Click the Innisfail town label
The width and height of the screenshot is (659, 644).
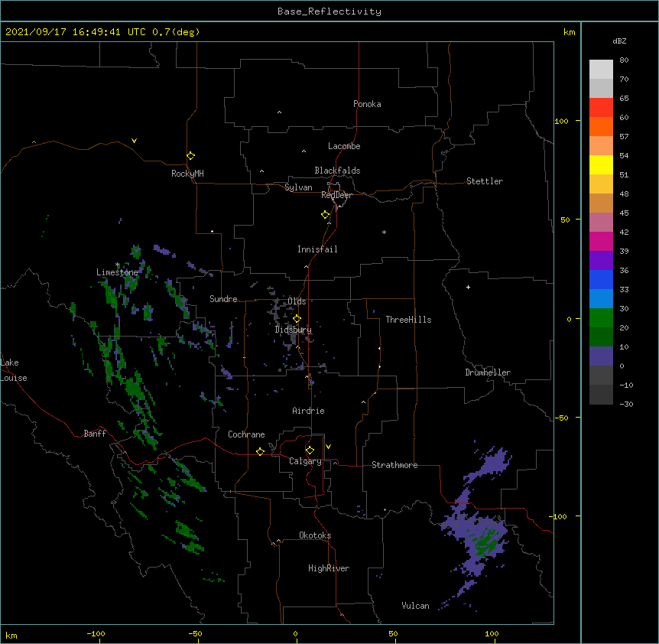(317, 249)
